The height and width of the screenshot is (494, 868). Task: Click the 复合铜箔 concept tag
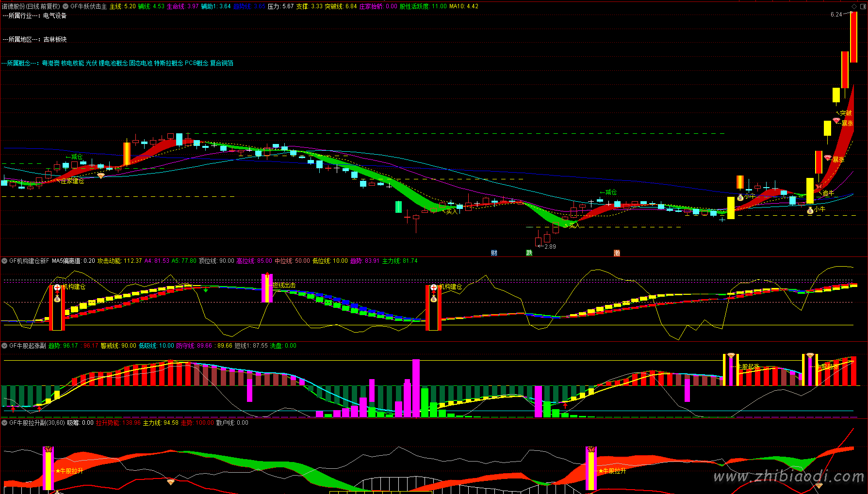point(222,63)
